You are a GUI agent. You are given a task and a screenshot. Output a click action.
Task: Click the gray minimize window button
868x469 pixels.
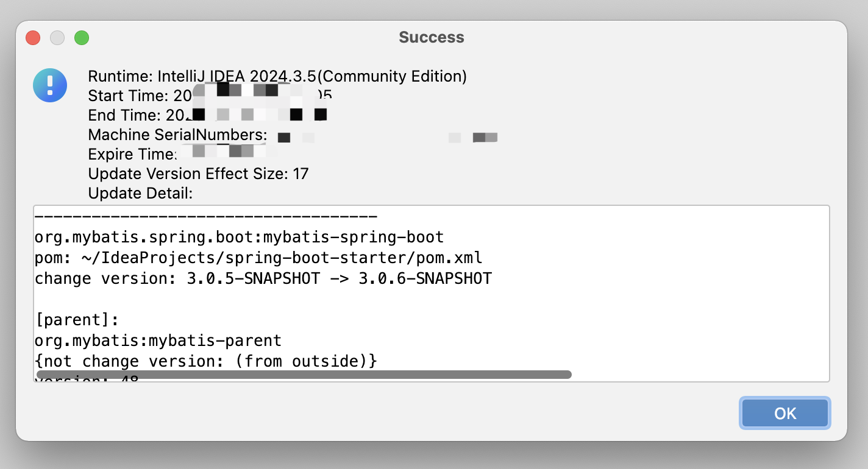57,38
